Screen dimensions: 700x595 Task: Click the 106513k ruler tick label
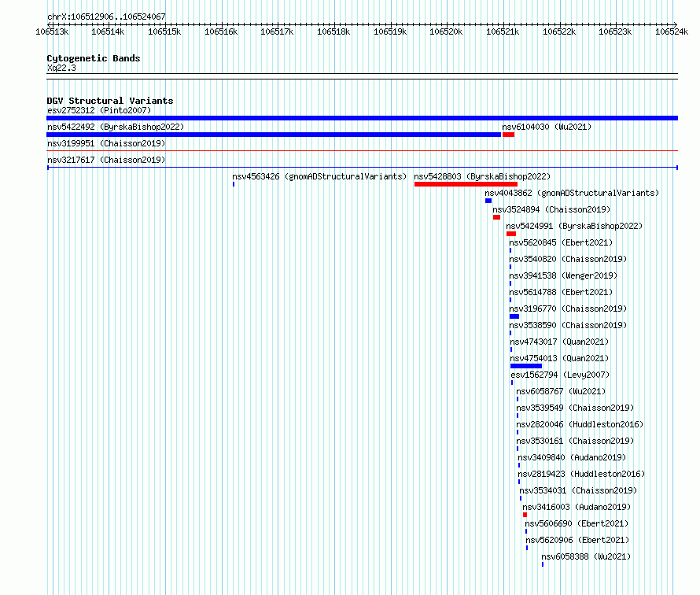point(52,31)
